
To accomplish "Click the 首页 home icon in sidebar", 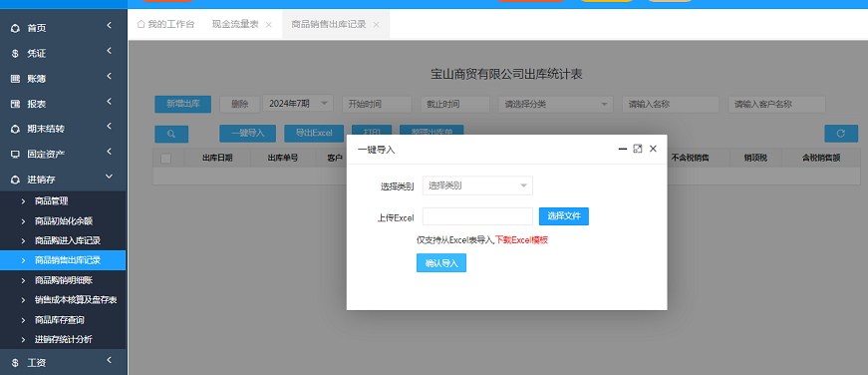I will tap(16, 28).
